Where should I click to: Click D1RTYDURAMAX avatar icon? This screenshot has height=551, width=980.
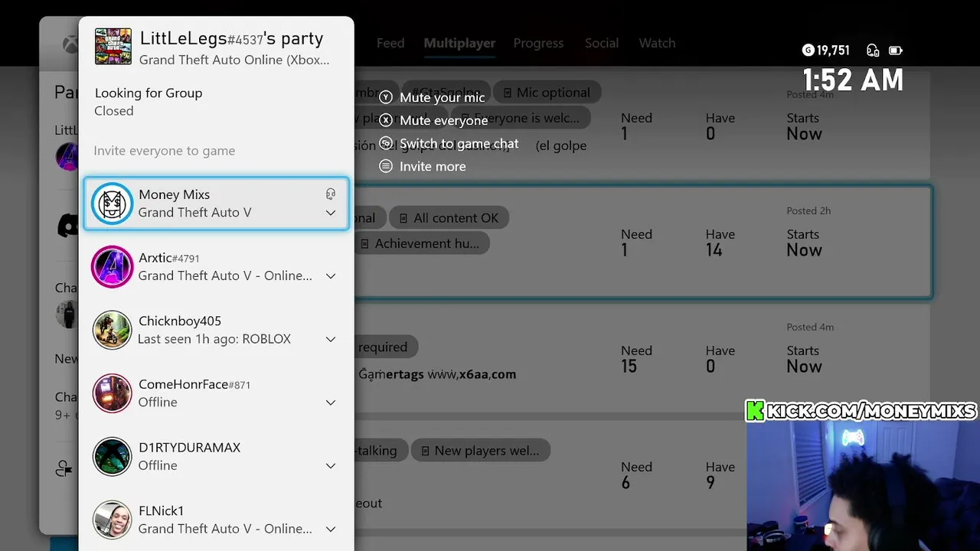[x=112, y=456]
